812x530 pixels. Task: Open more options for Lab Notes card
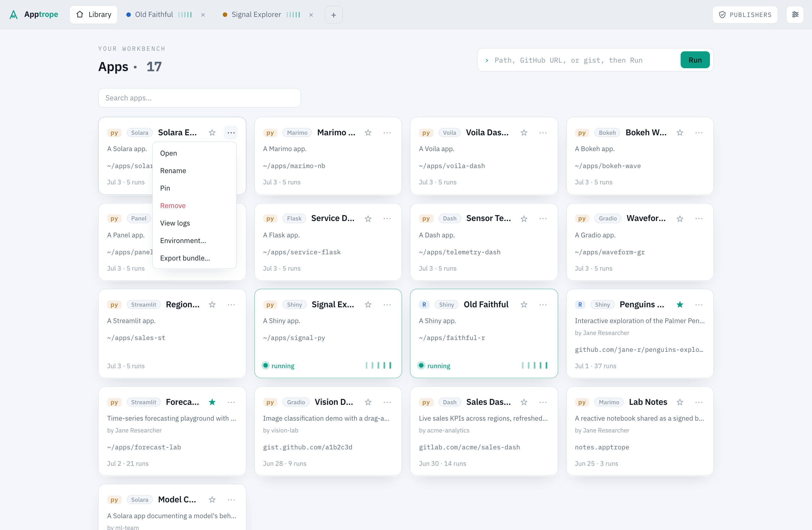point(699,402)
